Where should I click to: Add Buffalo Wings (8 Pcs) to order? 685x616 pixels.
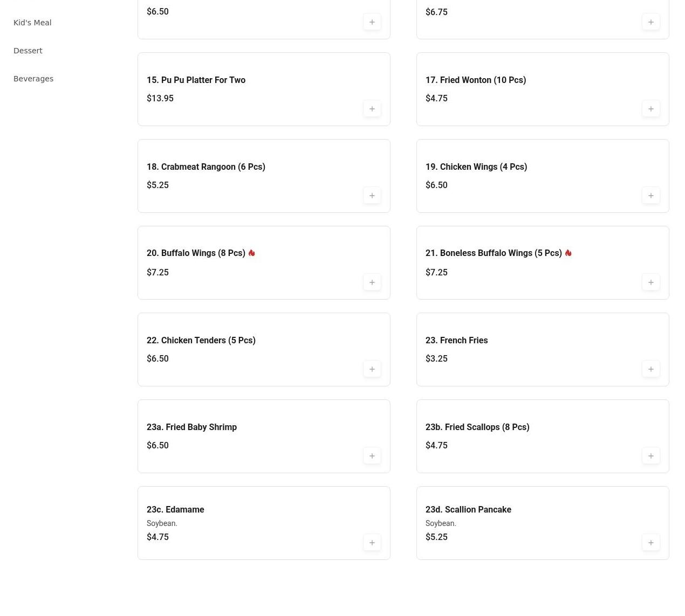(372, 282)
